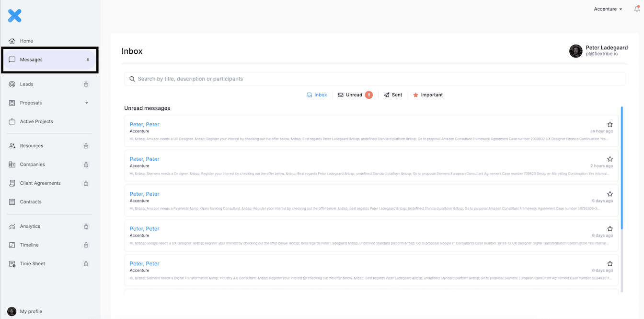644x319 pixels.
Task: Click the Timeline icon in sidebar
Action: tap(12, 245)
